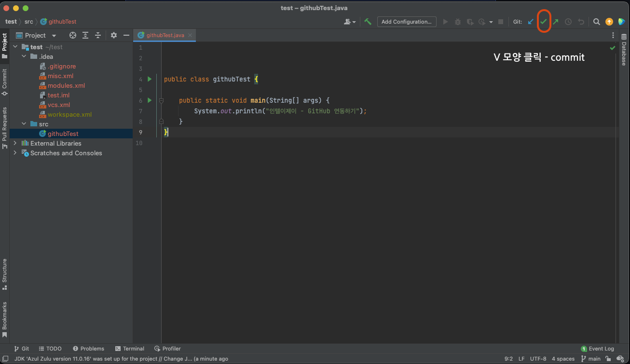Open the Code With Me user dropdown

coord(350,22)
